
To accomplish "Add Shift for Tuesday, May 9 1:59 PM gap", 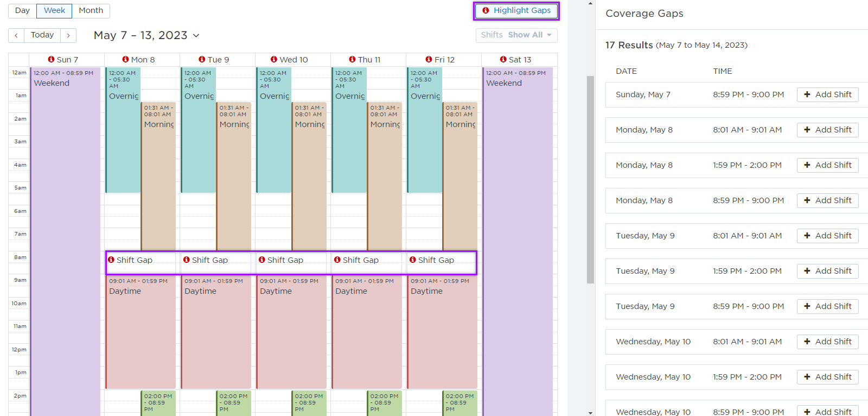I will tap(827, 271).
